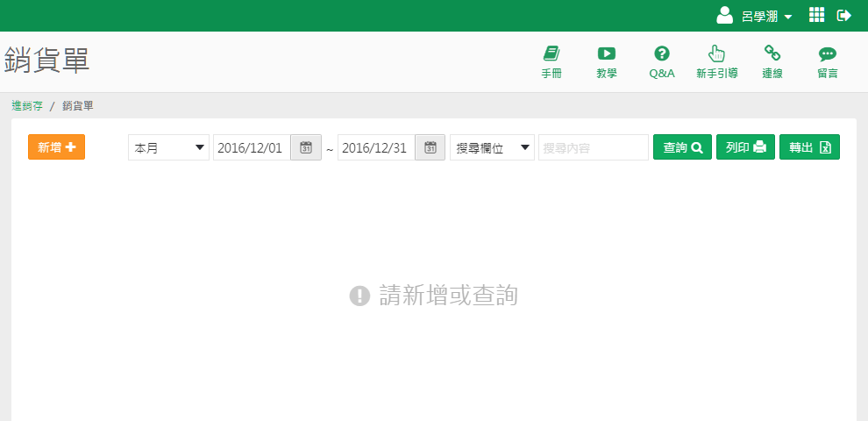Click the orange 新增 add button
Image resolution: width=868 pixels, height=421 pixels.
(x=56, y=147)
